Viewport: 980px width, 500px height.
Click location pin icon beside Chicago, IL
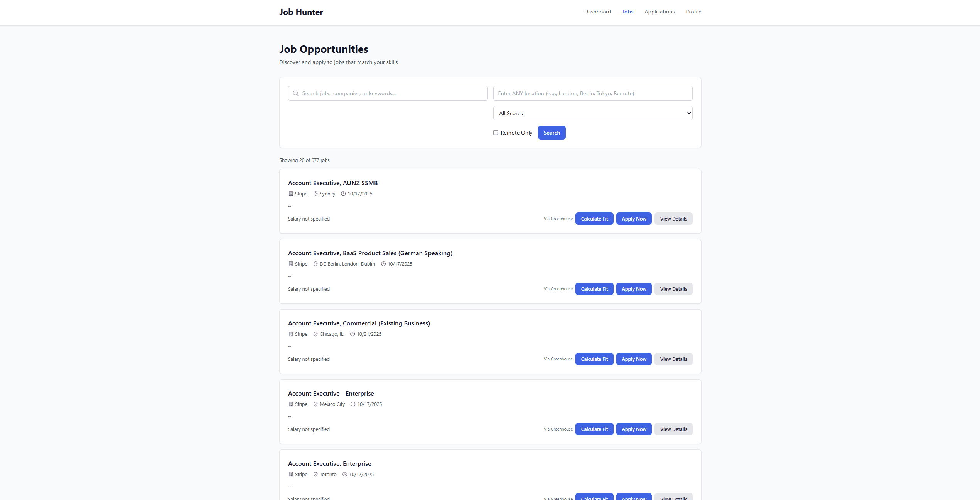point(315,334)
